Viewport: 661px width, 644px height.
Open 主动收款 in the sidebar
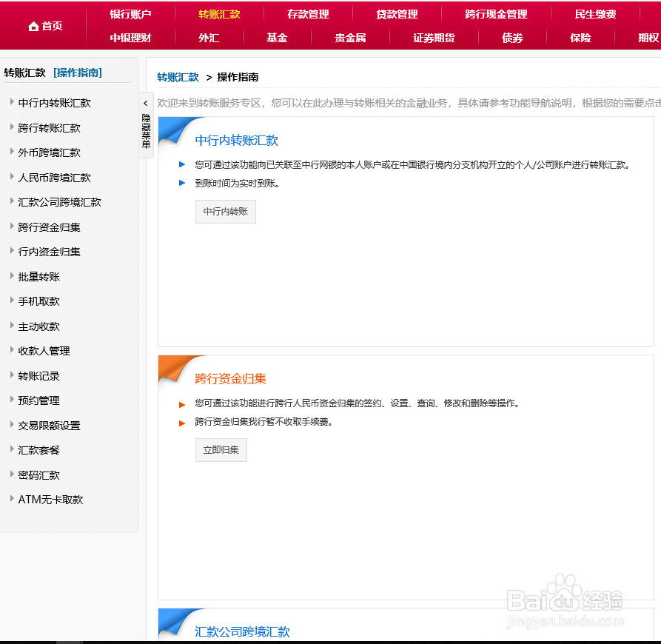[38, 326]
